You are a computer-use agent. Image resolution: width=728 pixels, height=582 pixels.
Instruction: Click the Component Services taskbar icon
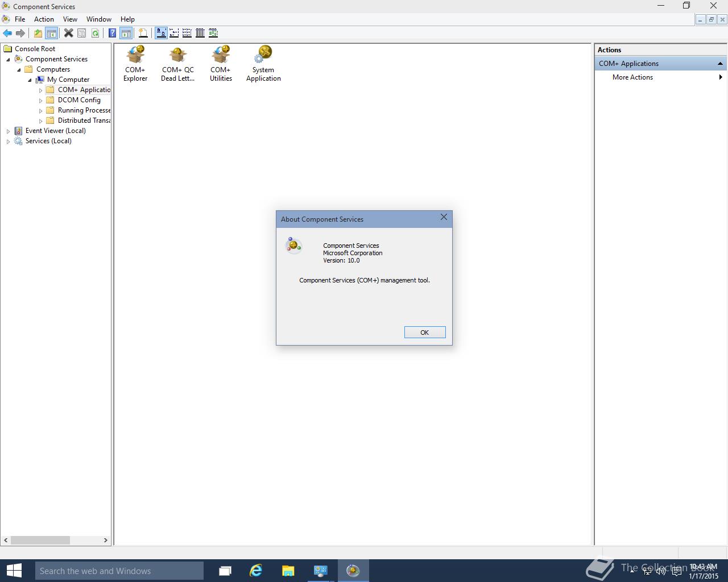(x=353, y=571)
